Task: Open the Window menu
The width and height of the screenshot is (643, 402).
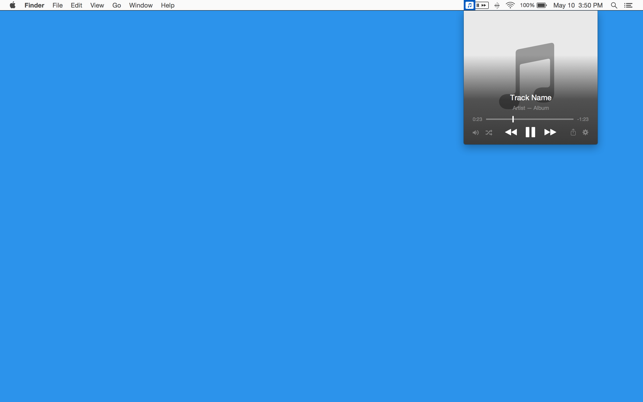Action: click(141, 5)
